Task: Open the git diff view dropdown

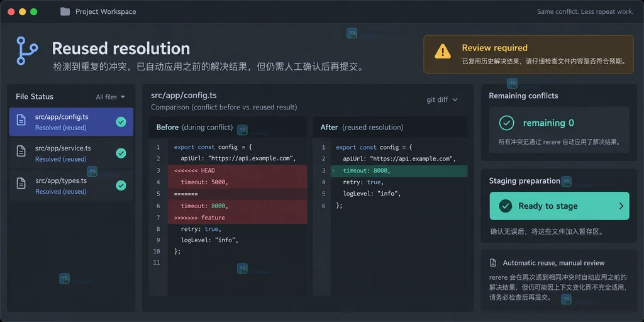Action: tap(442, 100)
